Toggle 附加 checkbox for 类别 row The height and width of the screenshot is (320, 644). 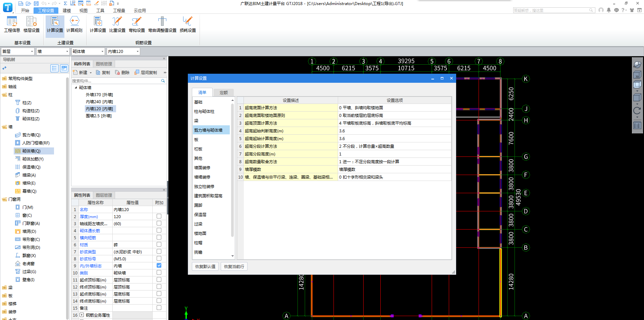coord(159,273)
